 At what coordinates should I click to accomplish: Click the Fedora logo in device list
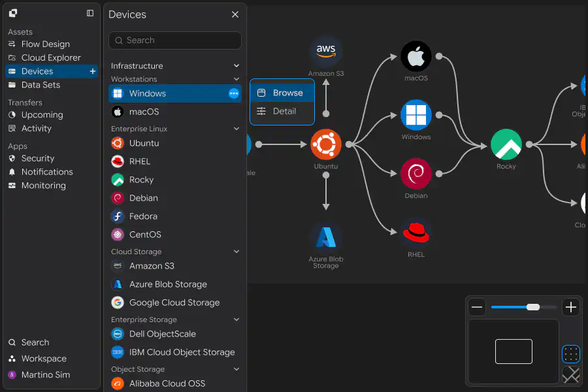[118, 216]
